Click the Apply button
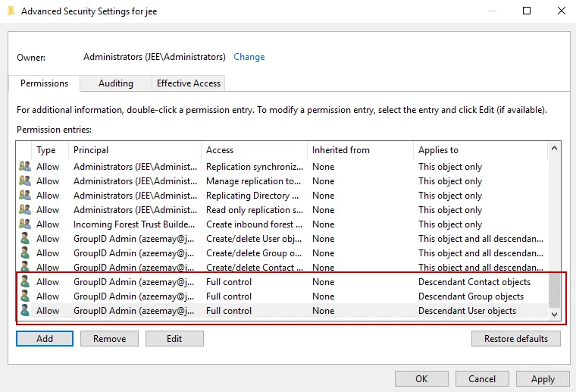 tap(543, 379)
